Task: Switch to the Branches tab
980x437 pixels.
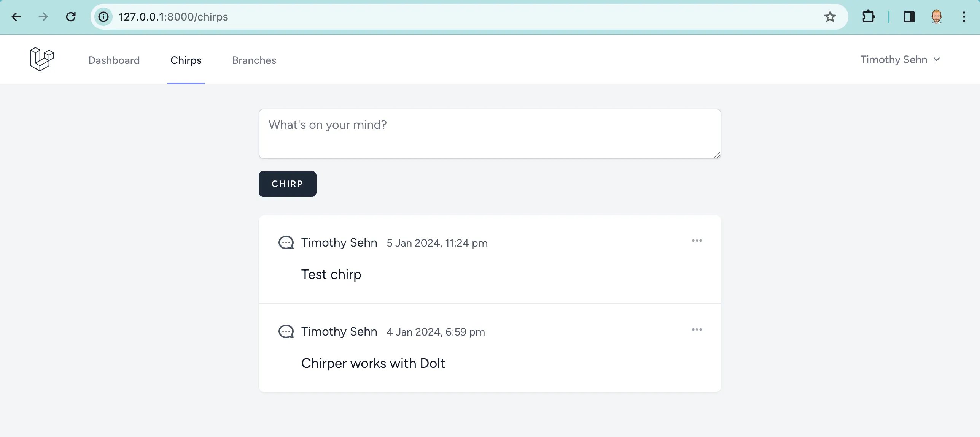Action: pos(254,60)
